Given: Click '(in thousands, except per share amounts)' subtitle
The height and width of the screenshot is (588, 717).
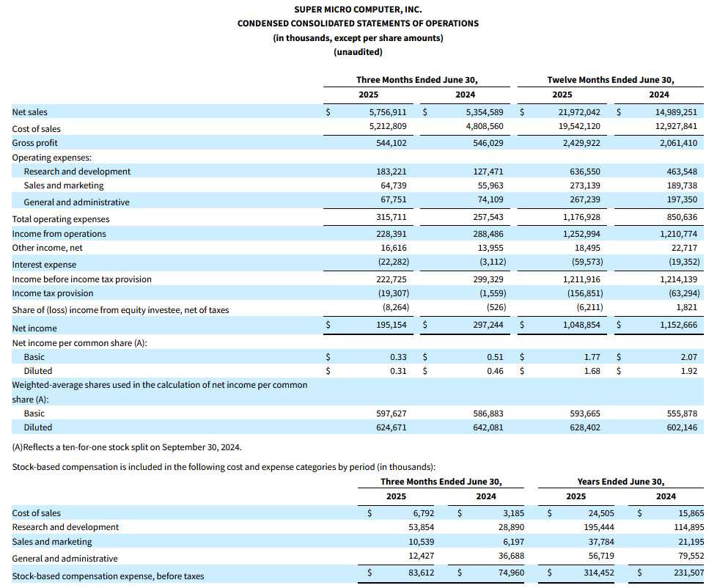Looking at the screenshot, I should pyautogui.click(x=358, y=38).
